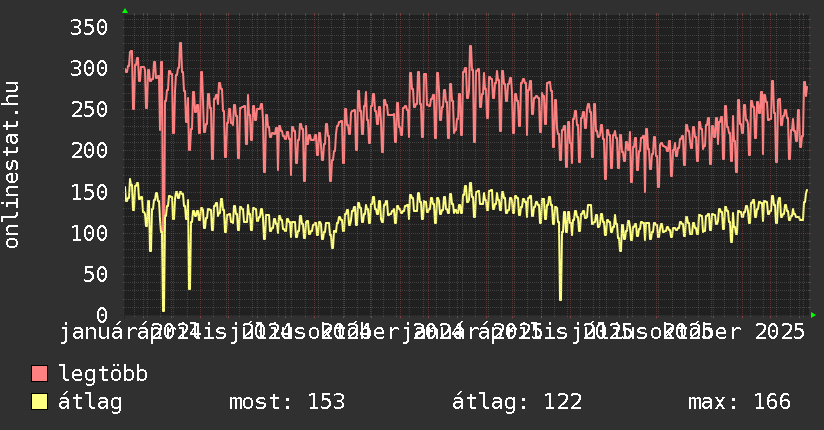Click the 250 y-axis tick label
The width and height of the screenshot is (824, 430).
88,109
